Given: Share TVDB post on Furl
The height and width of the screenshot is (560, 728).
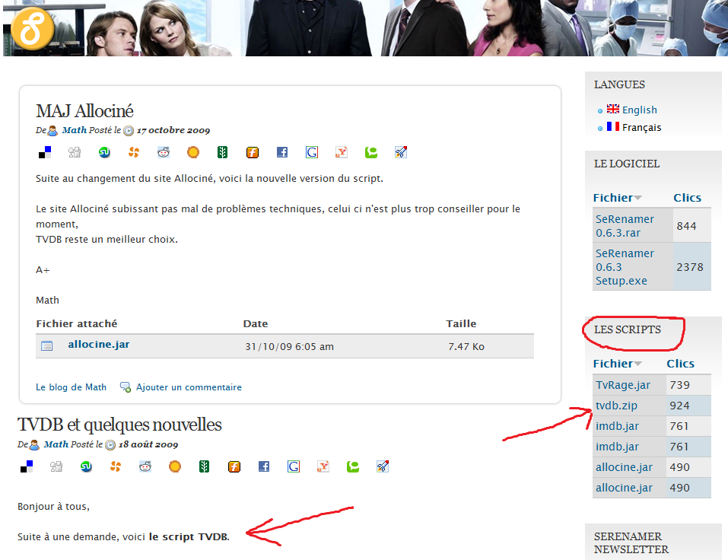Looking at the screenshot, I should coord(234,466).
